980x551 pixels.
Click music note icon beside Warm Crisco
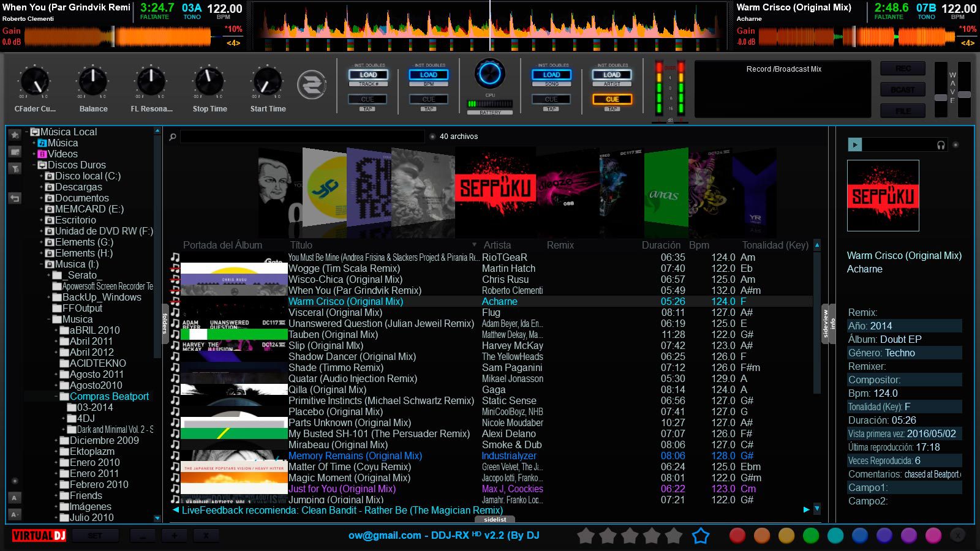coord(175,301)
